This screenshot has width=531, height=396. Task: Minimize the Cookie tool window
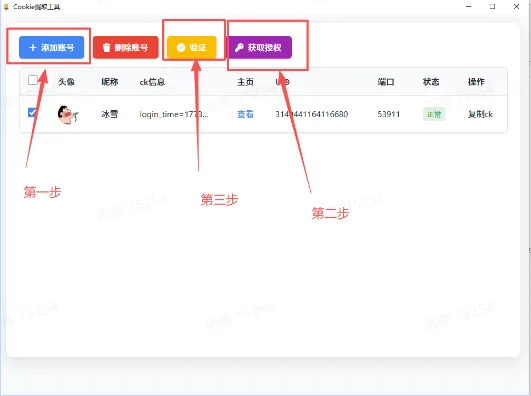pos(469,6)
